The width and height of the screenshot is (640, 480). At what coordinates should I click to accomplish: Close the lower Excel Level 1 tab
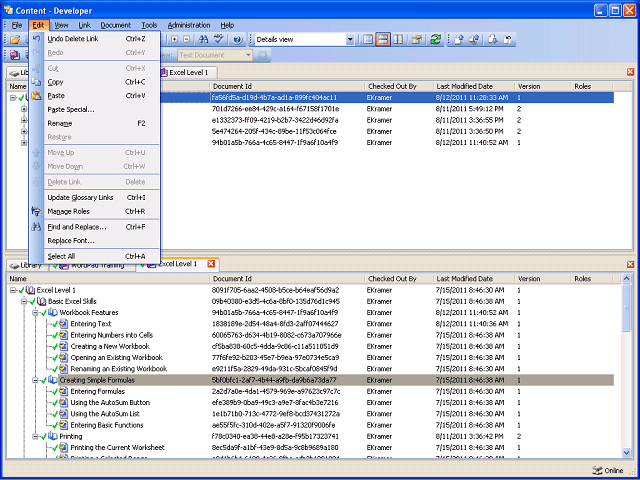click(211, 264)
